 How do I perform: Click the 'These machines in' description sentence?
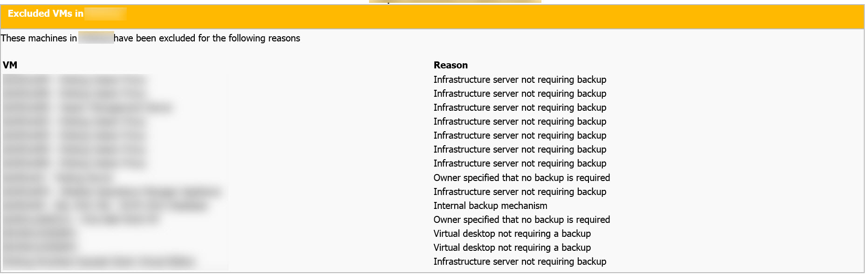(x=39, y=38)
